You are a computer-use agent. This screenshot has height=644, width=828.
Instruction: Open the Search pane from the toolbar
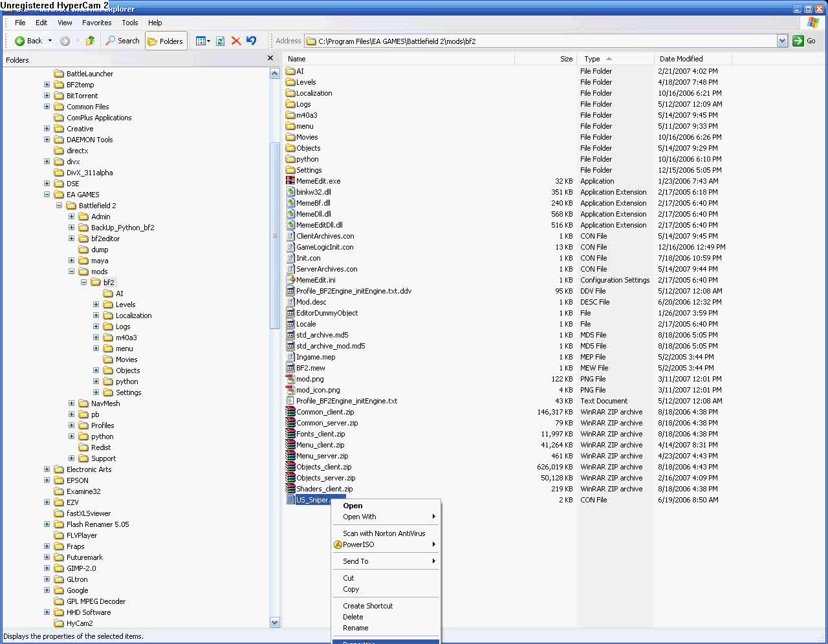tap(122, 40)
